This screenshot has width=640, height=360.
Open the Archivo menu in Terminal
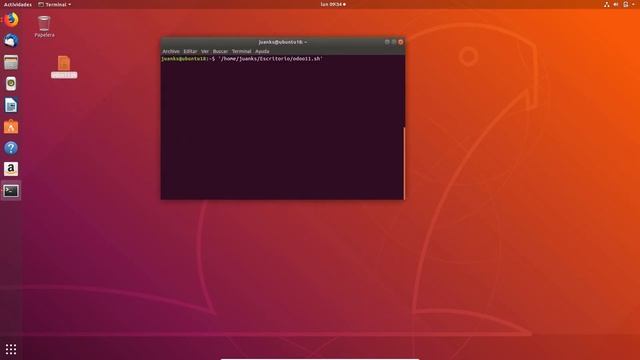point(171,51)
